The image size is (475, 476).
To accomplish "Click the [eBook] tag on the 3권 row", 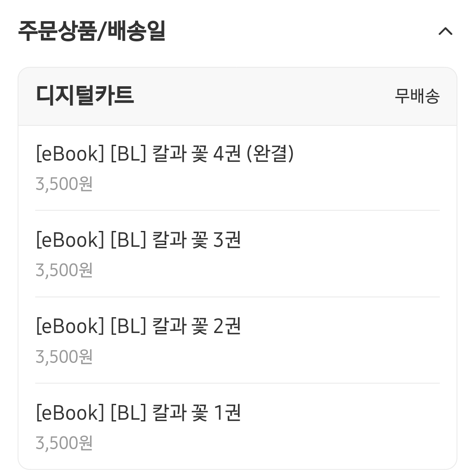I will 70,240.
